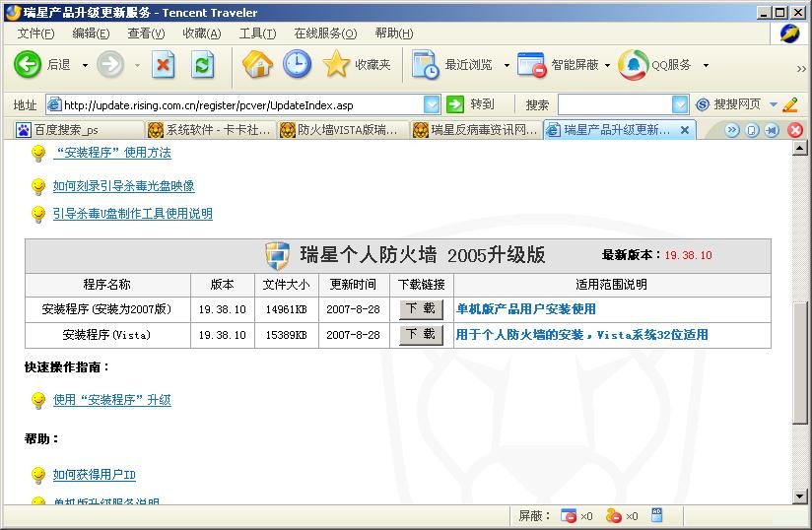Click the search input box
Image resolution: width=812 pixels, height=530 pixels.
tap(615, 104)
